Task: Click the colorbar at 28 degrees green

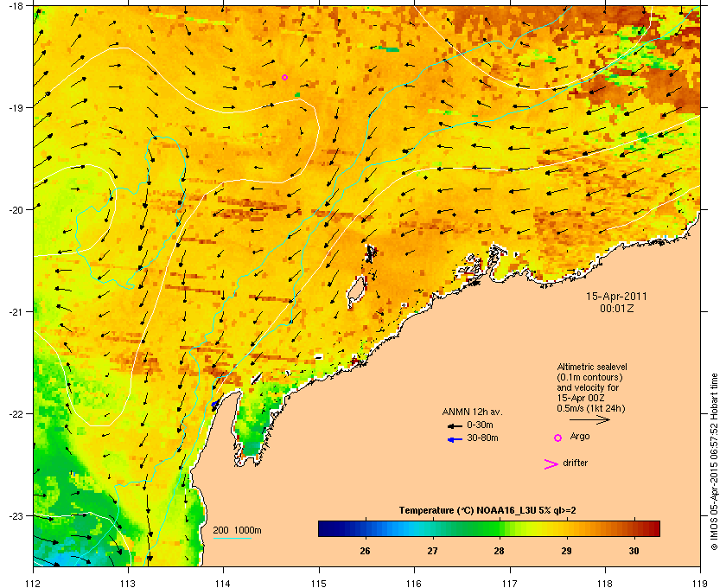Action: [500, 528]
